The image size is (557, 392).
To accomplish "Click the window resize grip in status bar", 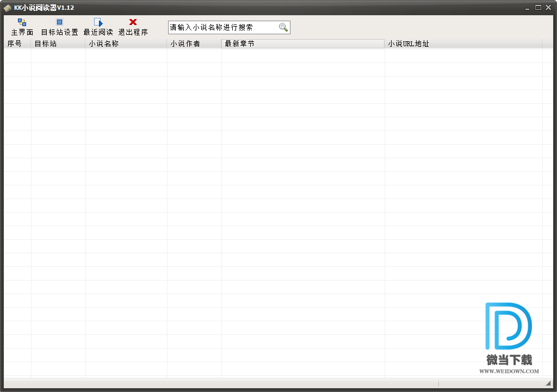I will point(548,384).
